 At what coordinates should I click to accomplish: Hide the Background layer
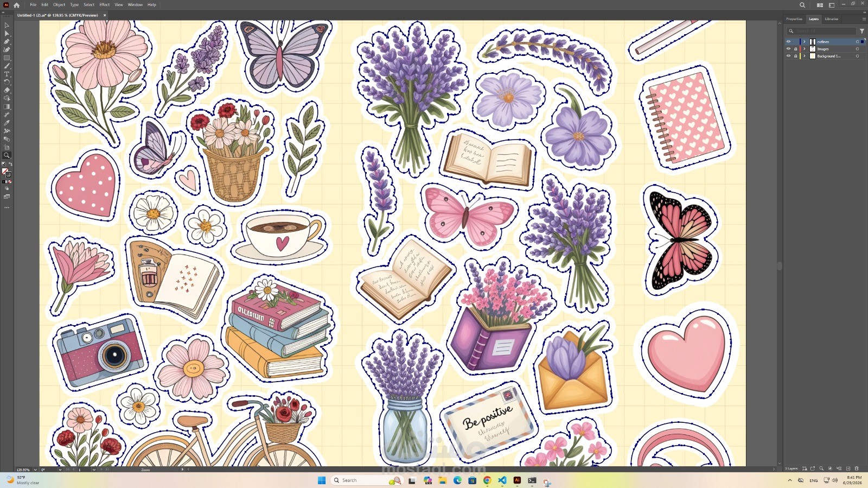tap(788, 56)
